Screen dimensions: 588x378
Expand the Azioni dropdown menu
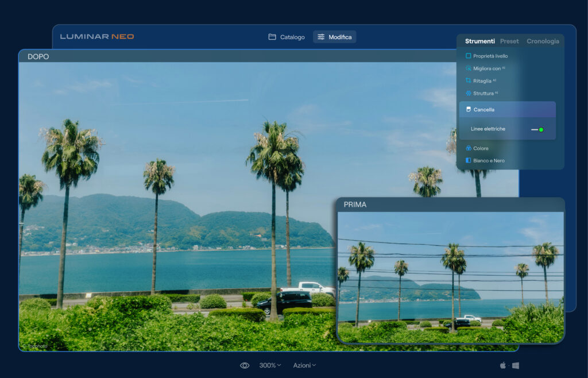point(304,365)
